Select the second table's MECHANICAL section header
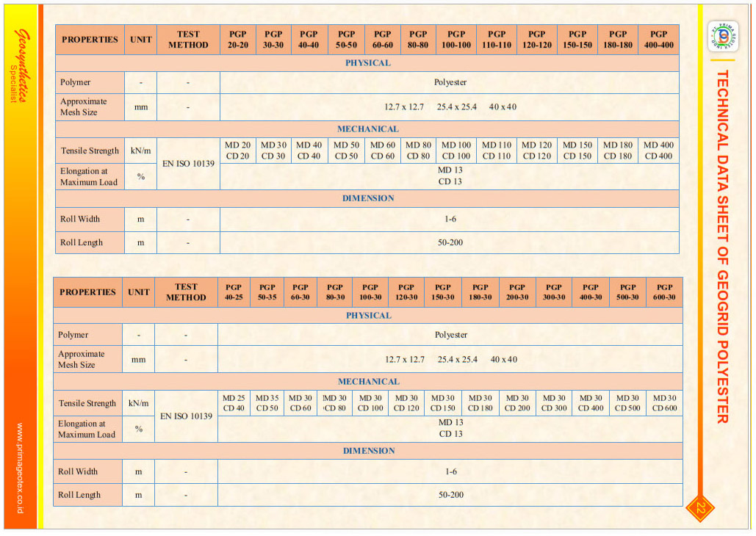 coord(368,381)
